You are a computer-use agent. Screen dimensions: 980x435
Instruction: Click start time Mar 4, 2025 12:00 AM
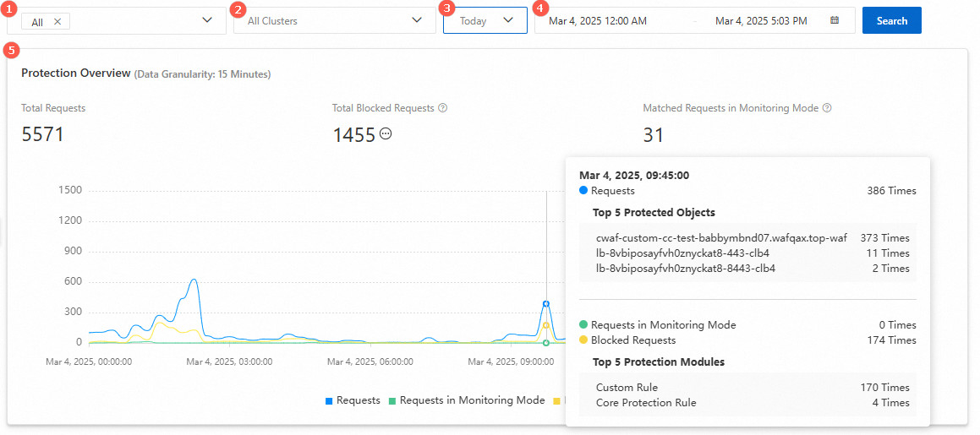coord(598,20)
